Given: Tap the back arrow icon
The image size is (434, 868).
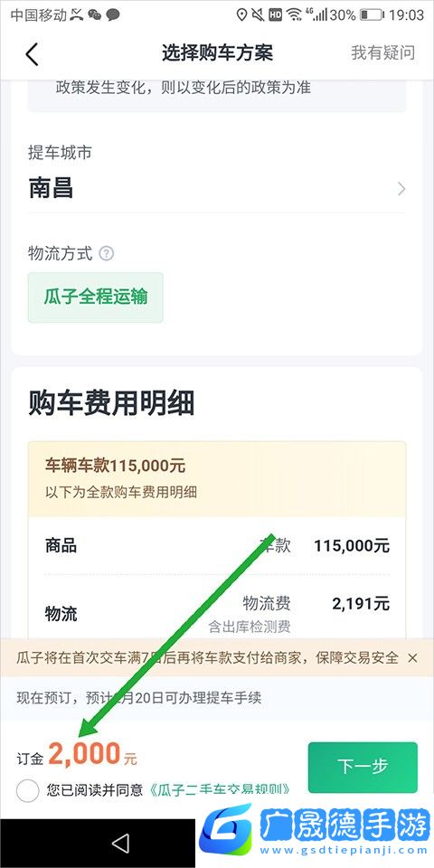Looking at the screenshot, I should [33, 53].
